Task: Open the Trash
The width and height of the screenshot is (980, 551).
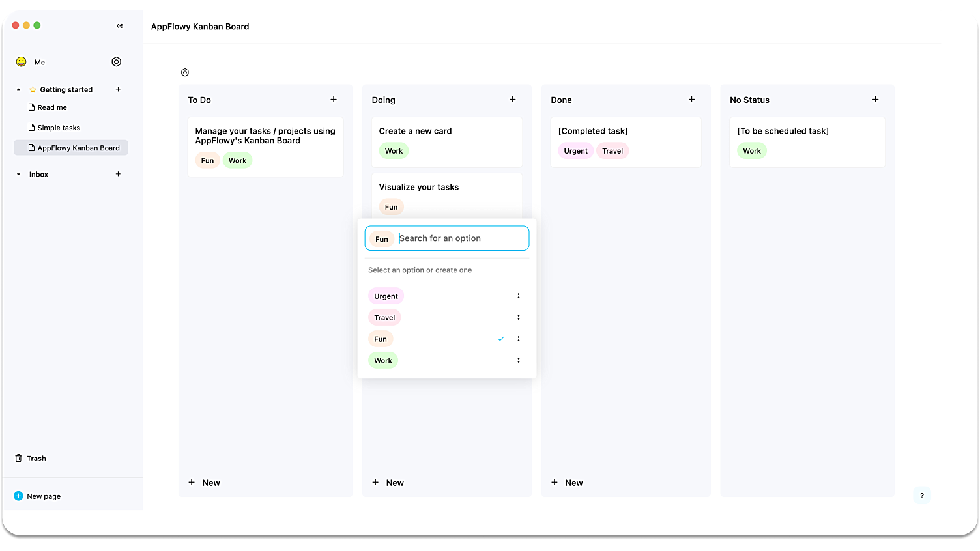Action: [31, 459]
